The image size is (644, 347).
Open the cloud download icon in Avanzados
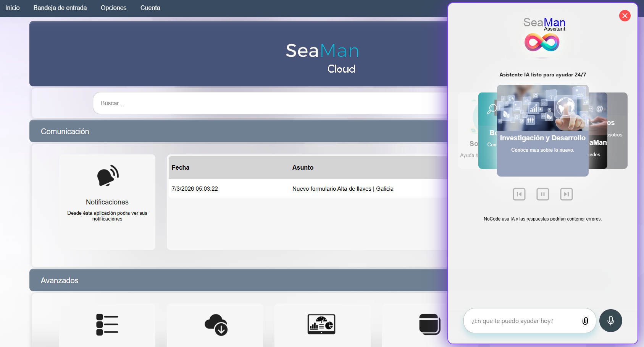[216, 325]
